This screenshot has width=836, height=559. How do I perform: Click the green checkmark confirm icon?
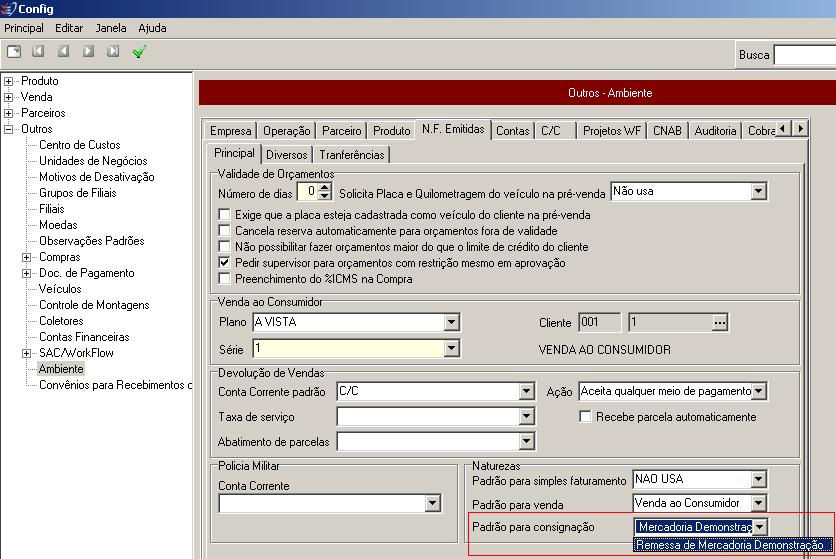pos(139,52)
